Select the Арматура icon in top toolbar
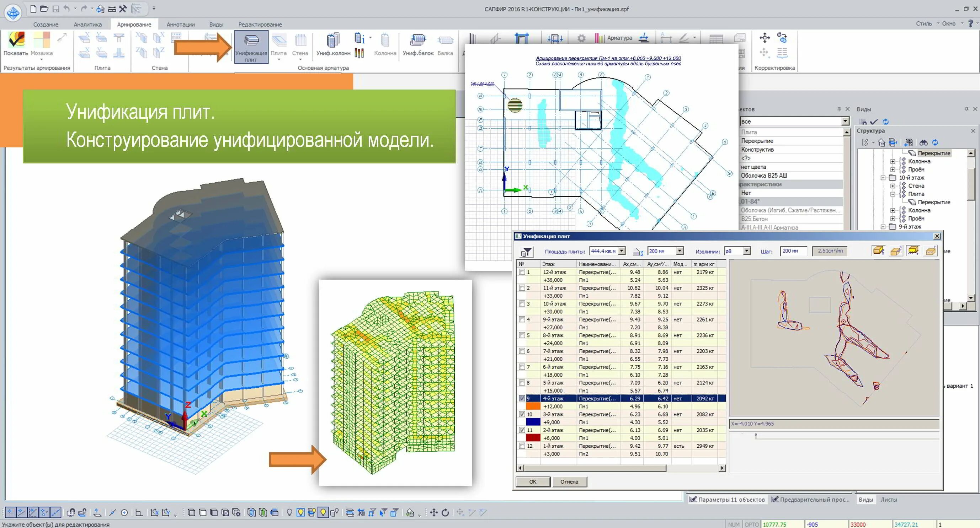Viewport: 980px width, 528px height. [x=600, y=38]
